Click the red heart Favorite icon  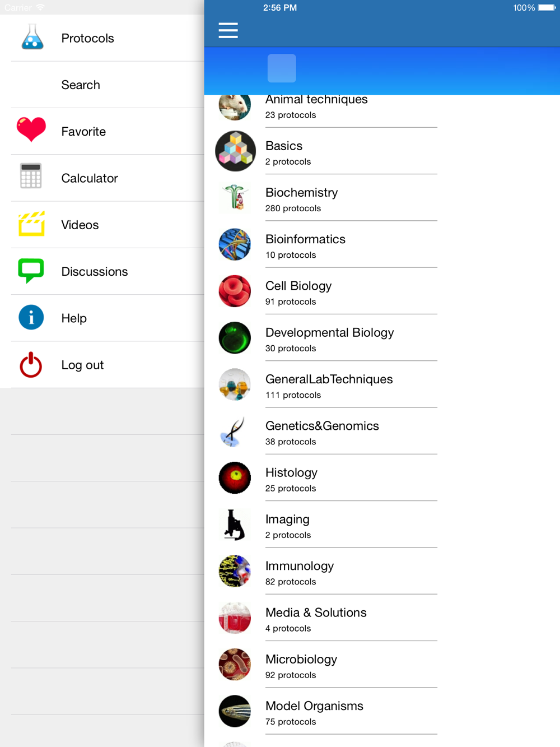click(x=31, y=129)
